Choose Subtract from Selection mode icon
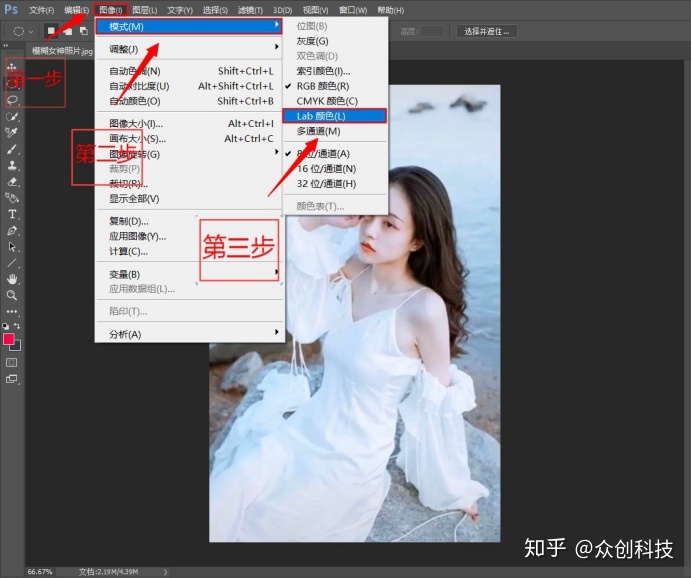Viewport: 692px width, 578px height. pyautogui.click(x=84, y=31)
